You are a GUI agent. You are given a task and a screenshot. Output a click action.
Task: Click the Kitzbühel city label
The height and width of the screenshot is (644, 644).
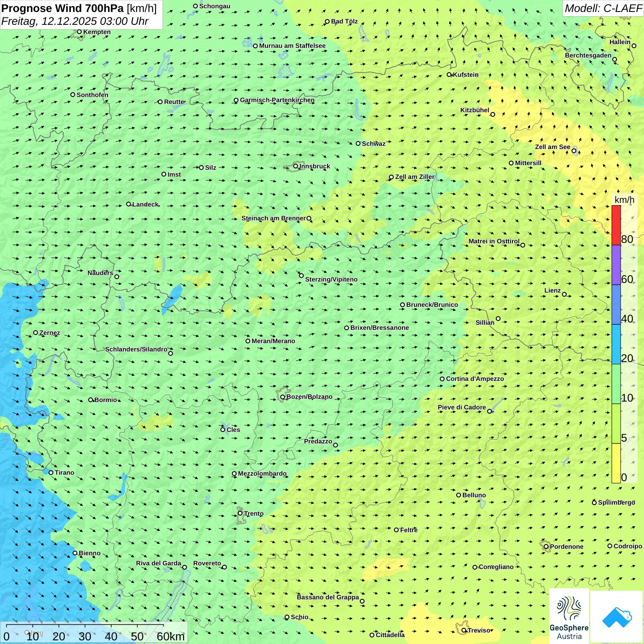tap(475, 110)
